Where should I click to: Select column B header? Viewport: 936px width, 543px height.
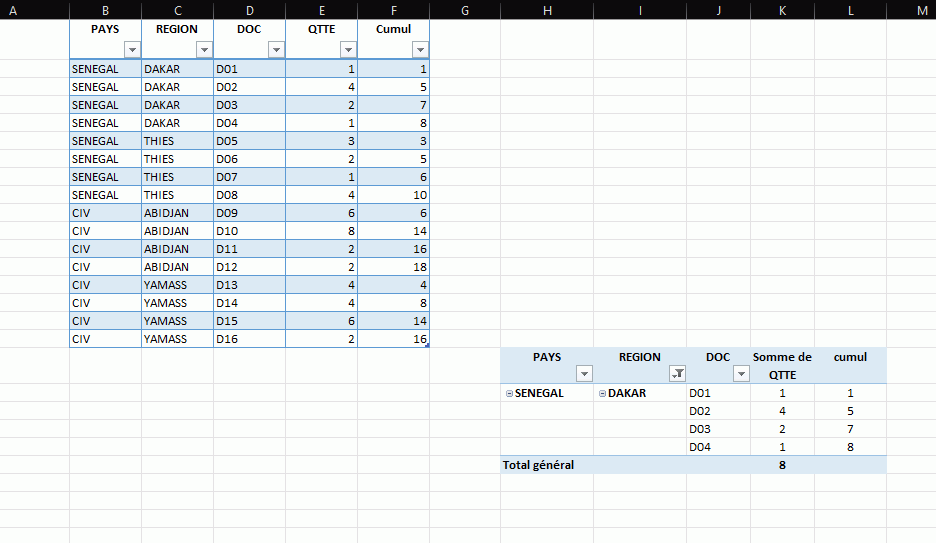(106, 10)
